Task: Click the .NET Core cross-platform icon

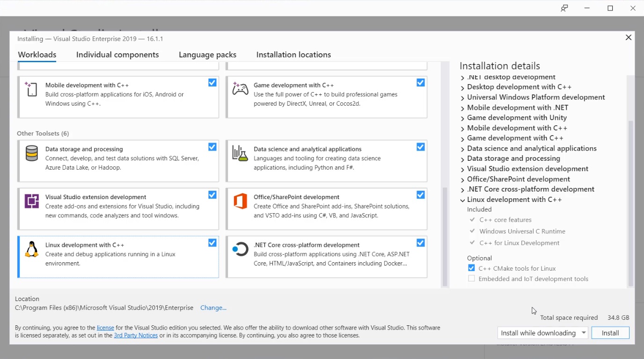Action: point(240,249)
